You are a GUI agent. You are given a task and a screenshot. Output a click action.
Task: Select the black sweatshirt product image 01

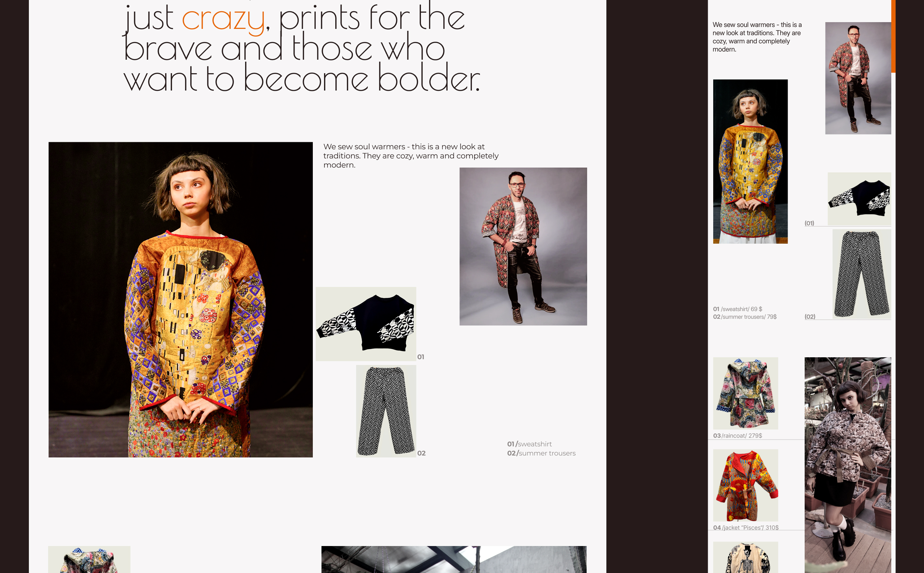[366, 324]
